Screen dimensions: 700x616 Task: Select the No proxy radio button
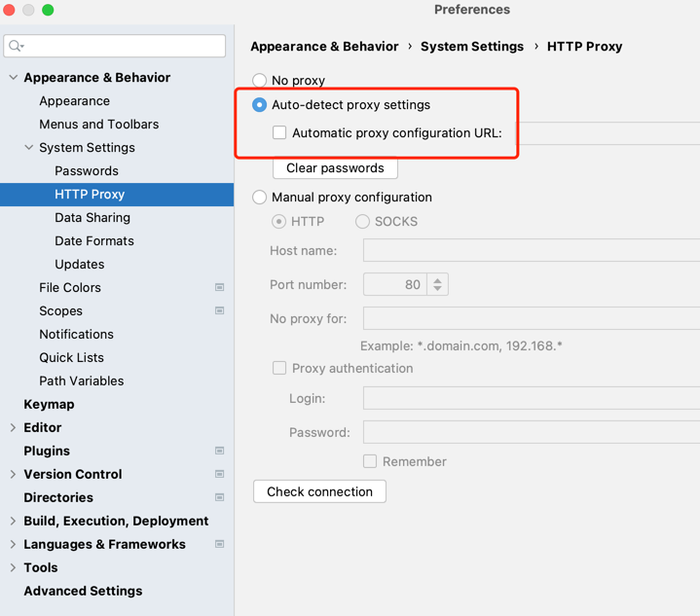259,81
